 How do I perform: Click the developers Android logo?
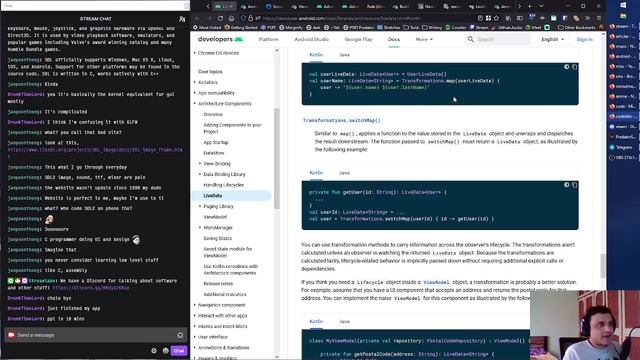(220, 39)
